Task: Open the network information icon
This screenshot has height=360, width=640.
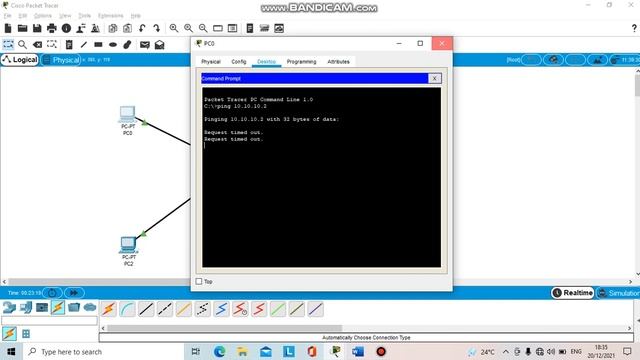Action: tap(66, 28)
